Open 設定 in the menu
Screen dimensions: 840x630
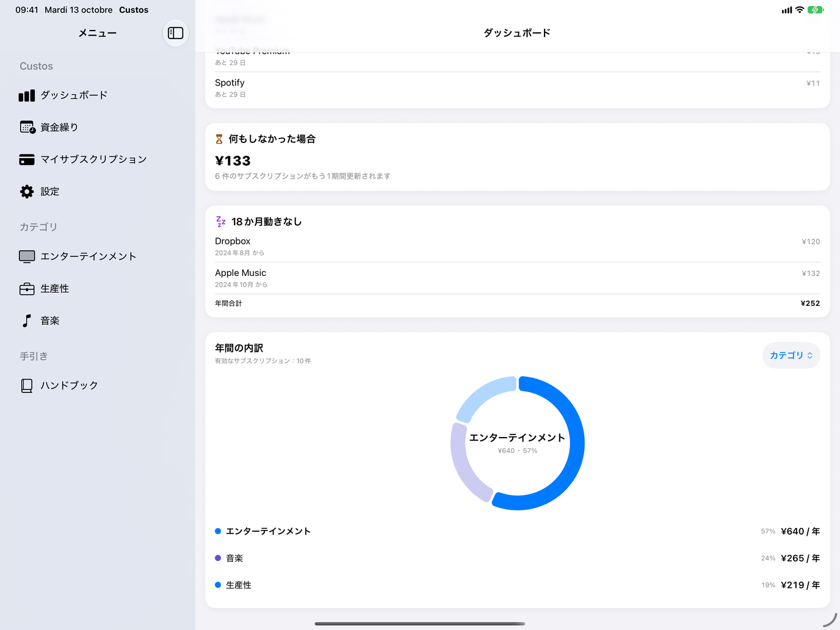(x=98, y=192)
